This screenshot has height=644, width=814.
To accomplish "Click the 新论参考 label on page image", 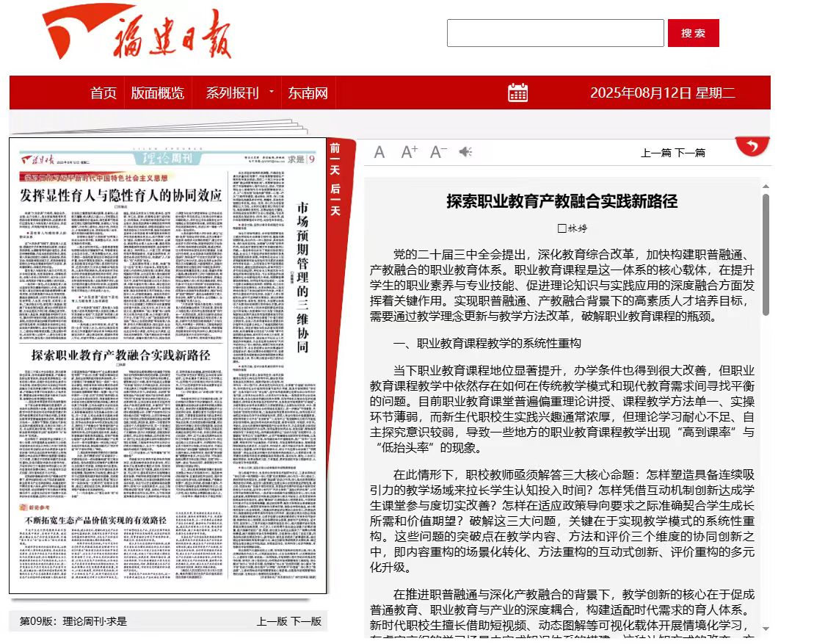I will tap(35, 507).
